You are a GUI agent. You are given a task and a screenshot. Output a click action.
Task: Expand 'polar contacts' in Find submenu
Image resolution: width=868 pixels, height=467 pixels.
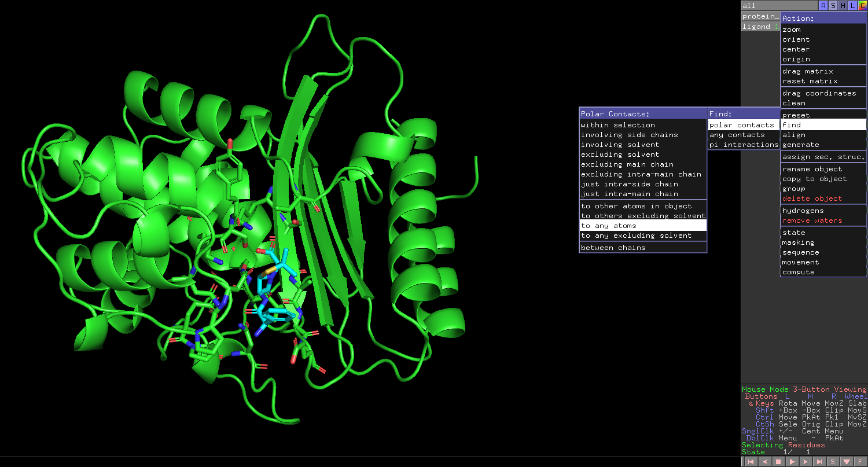744,125
